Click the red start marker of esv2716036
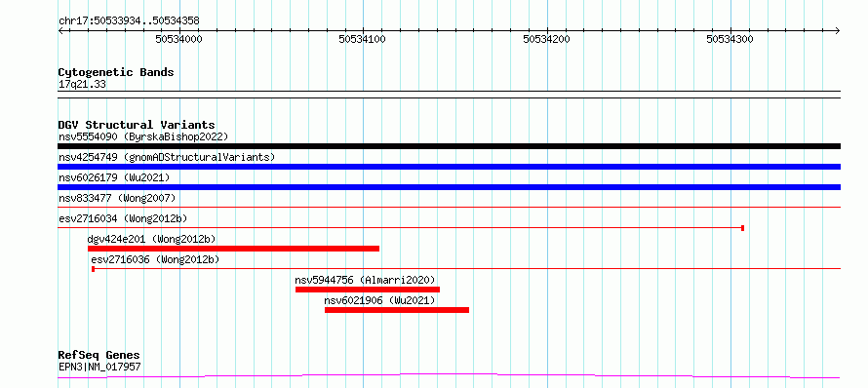The image size is (868, 388). pos(93,269)
